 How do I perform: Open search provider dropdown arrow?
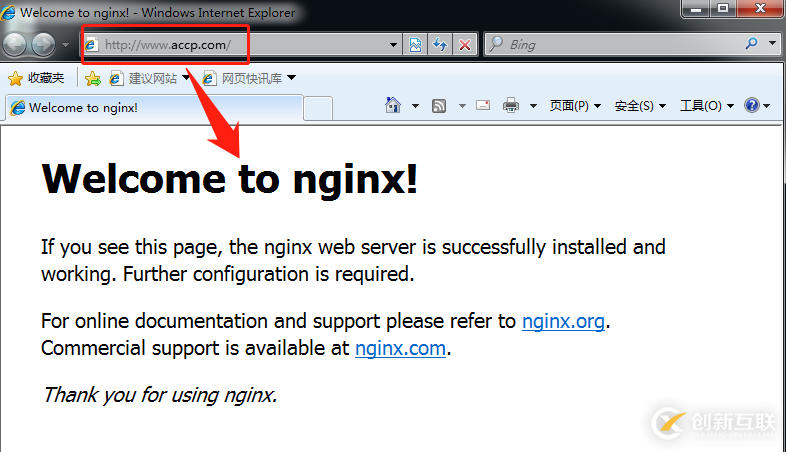[x=772, y=44]
